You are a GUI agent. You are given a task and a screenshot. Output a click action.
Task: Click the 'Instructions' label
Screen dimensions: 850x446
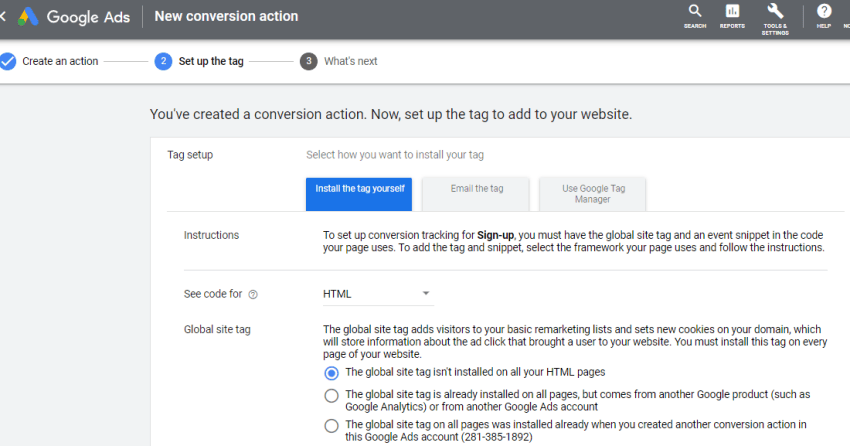(211, 235)
